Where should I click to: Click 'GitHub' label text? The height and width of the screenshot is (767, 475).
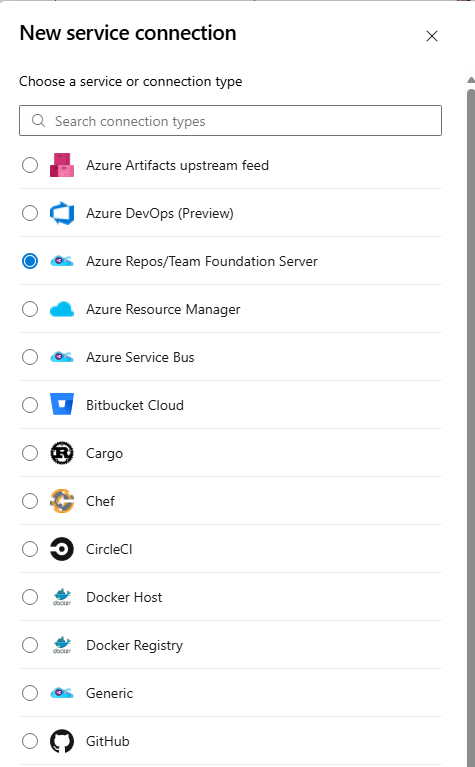pos(108,741)
